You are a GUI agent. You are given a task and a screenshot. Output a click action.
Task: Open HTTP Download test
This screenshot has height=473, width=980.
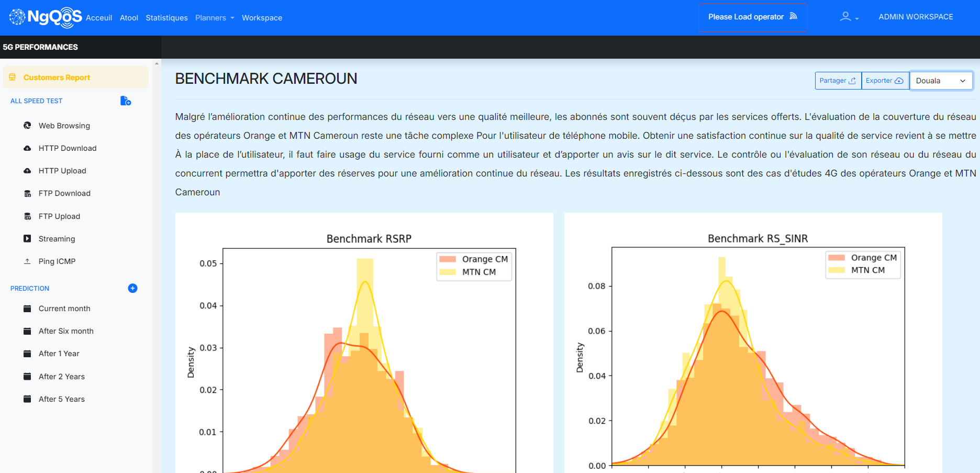point(68,148)
